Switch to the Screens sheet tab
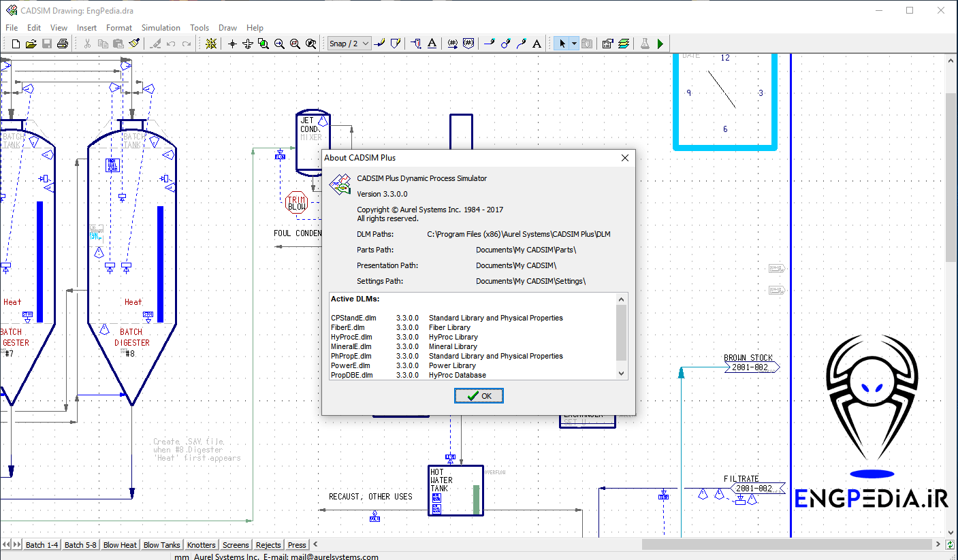 [236, 545]
